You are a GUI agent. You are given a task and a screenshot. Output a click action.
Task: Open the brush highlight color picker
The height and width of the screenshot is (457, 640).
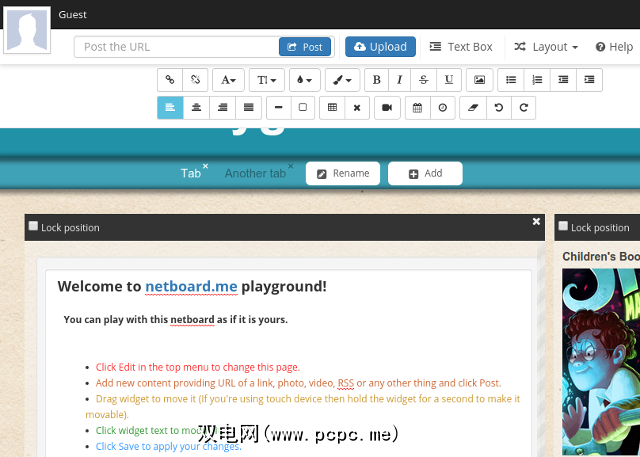click(341, 80)
